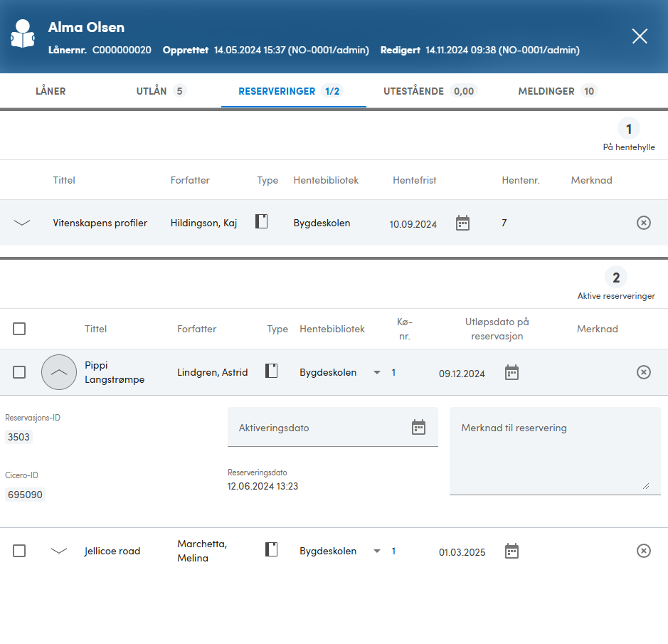Image resolution: width=668 pixels, height=644 pixels.
Task: Click the Merknad header in active reservations
Action: coord(598,329)
